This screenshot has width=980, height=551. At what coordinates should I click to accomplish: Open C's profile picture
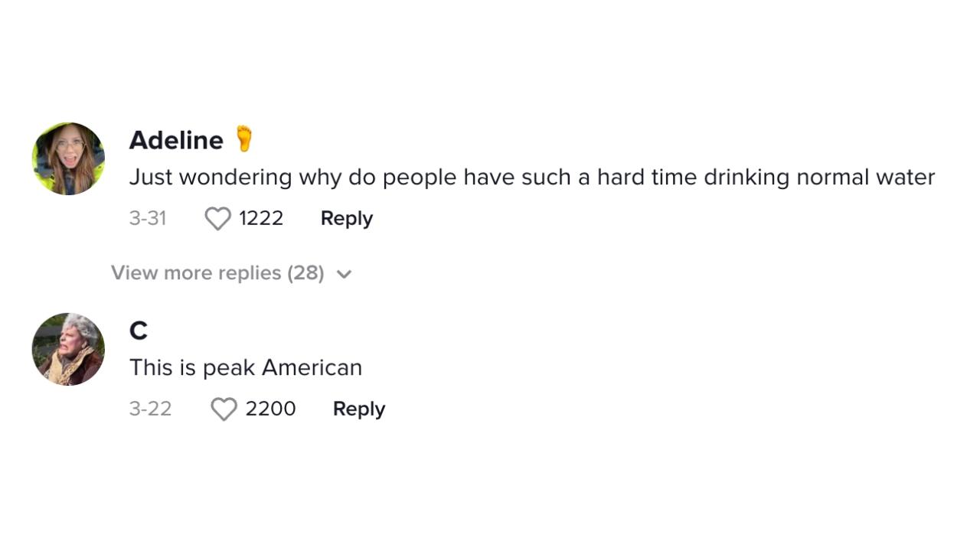(68, 349)
